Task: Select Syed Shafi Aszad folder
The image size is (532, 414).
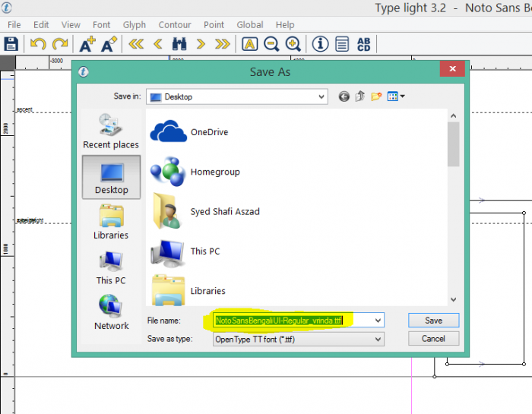Action: click(205, 211)
